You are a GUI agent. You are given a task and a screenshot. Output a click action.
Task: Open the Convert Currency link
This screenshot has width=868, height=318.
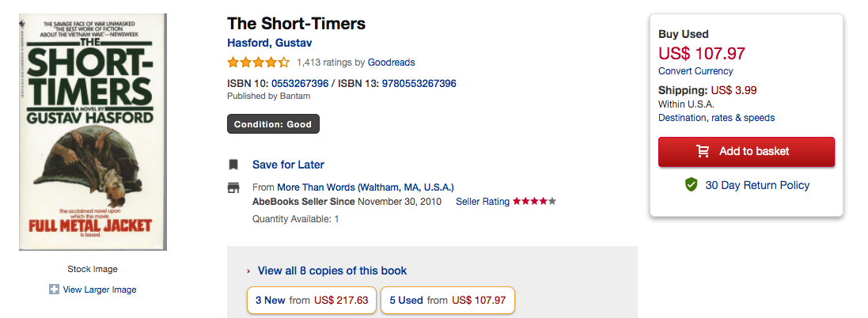click(696, 71)
